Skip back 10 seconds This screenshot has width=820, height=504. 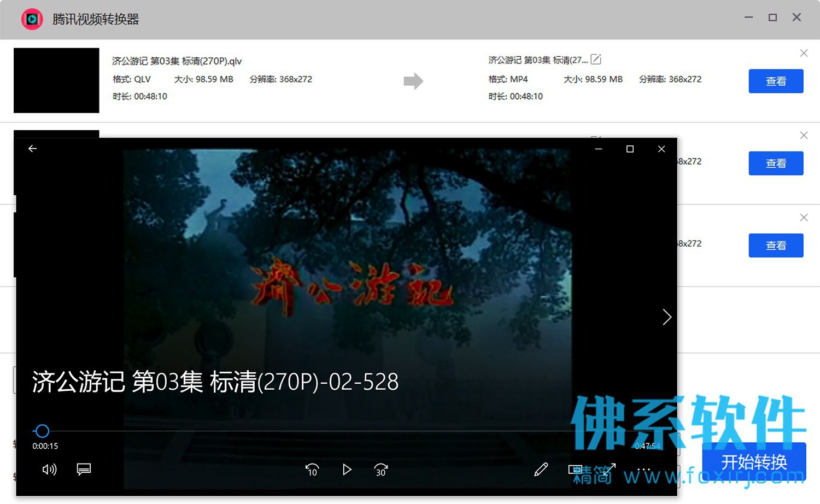tap(312, 470)
